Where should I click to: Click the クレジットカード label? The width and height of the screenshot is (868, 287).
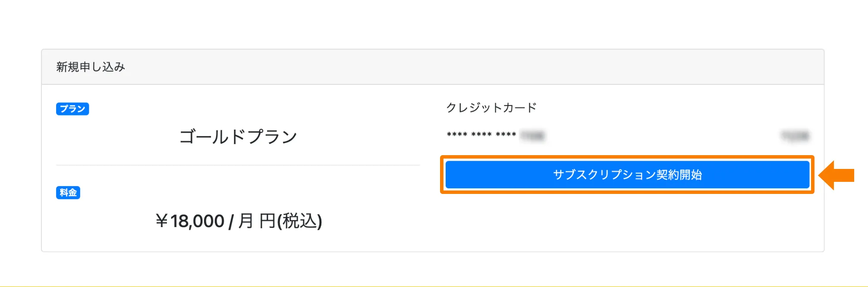click(491, 107)
